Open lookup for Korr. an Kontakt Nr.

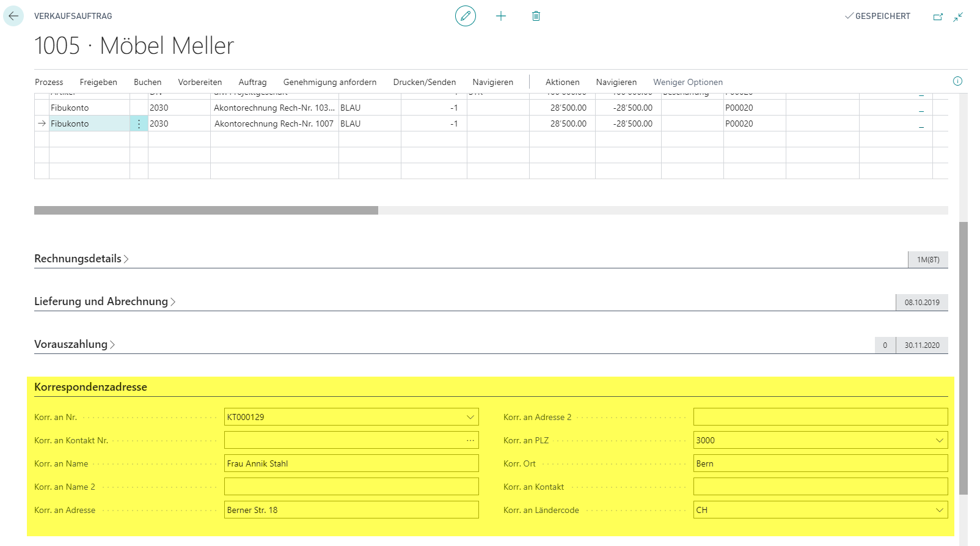[470, 440]
